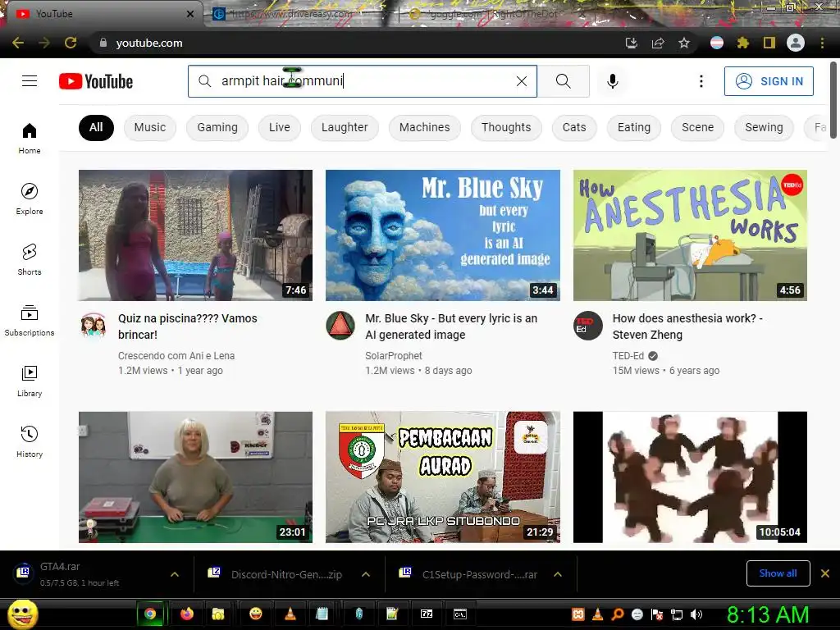Select the Live filter chip

point(279,127)
